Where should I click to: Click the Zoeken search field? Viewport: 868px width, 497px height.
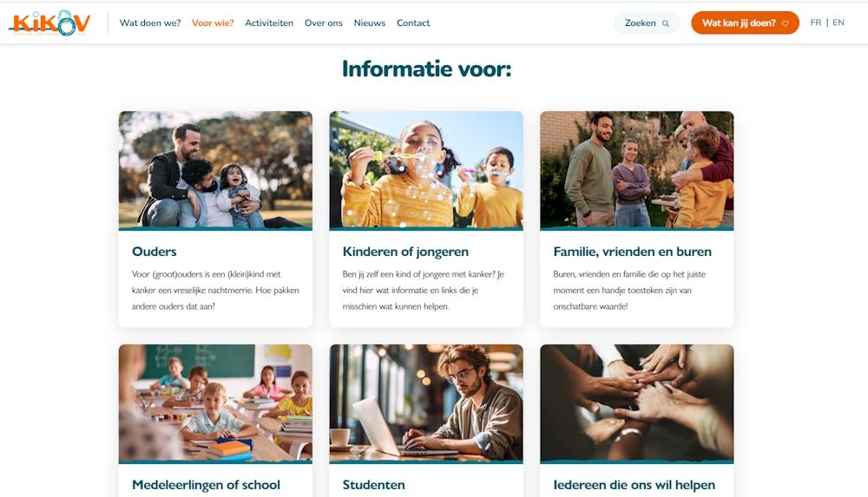(x=647, y=23)
